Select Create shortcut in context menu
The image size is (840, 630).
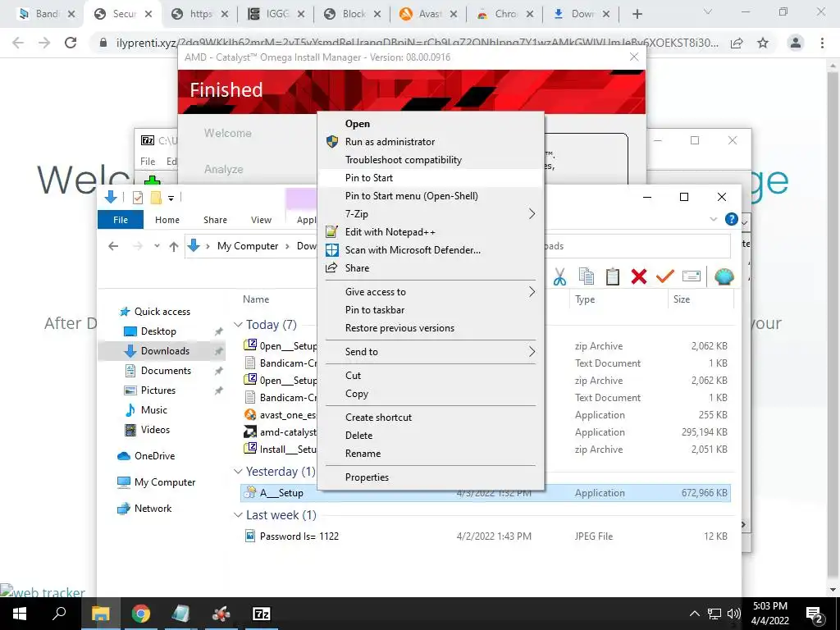431,418
